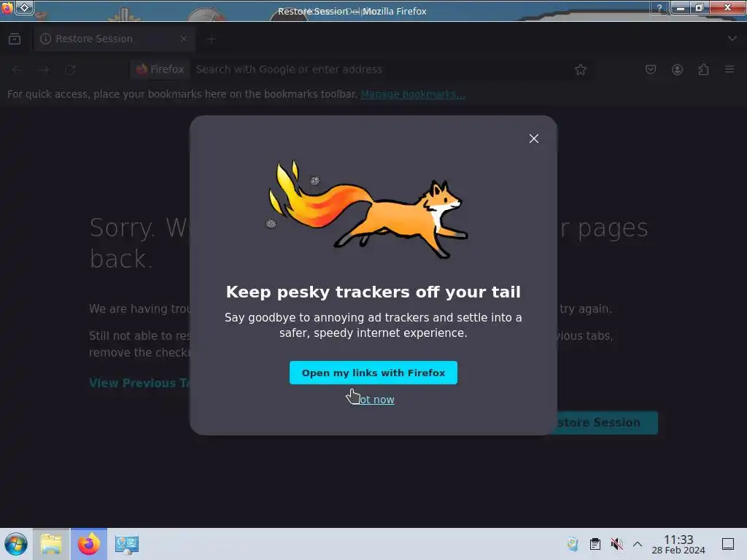Open the file manager from taskbar
Screen dimensions: 747x560
[52, 544]
